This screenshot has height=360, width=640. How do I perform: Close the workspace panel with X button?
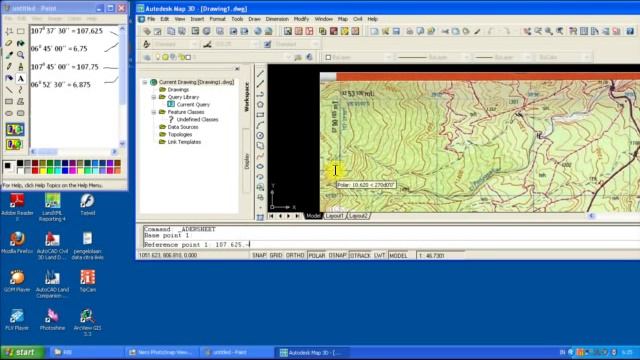coord(237,69)
